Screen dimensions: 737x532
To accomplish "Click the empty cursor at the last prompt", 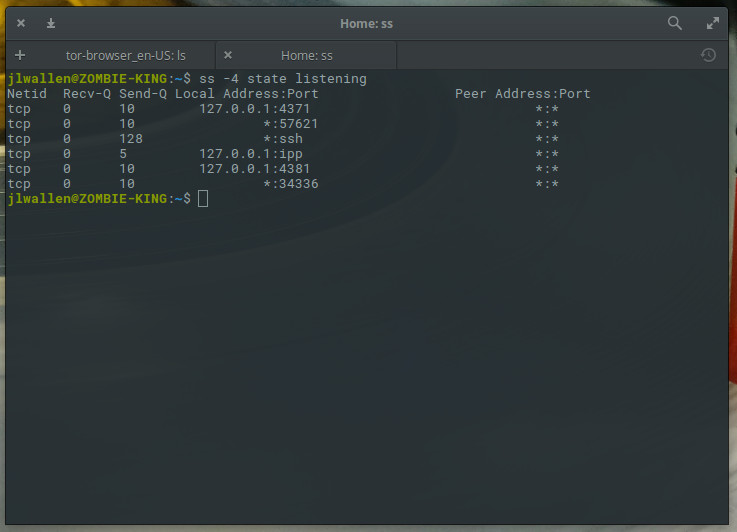I will [203, 199].
